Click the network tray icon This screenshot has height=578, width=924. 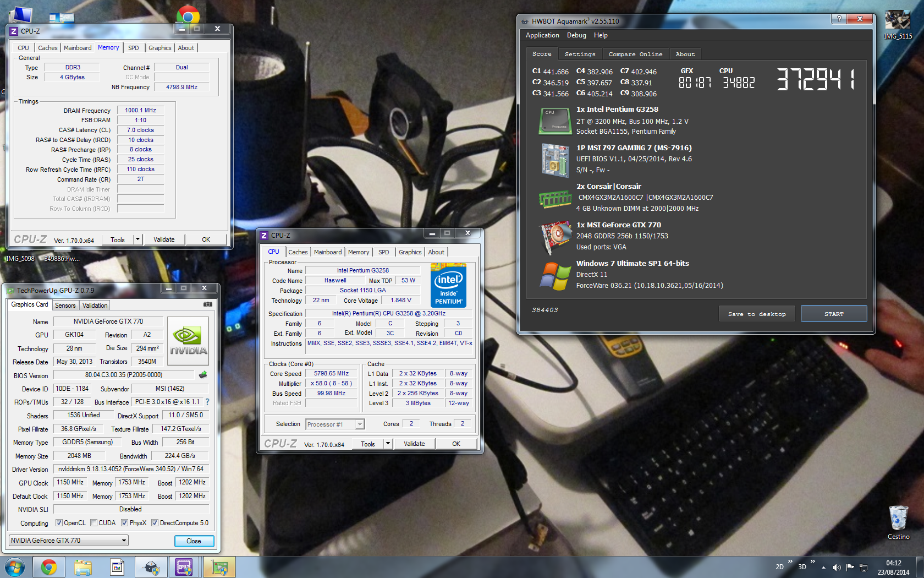864,568
